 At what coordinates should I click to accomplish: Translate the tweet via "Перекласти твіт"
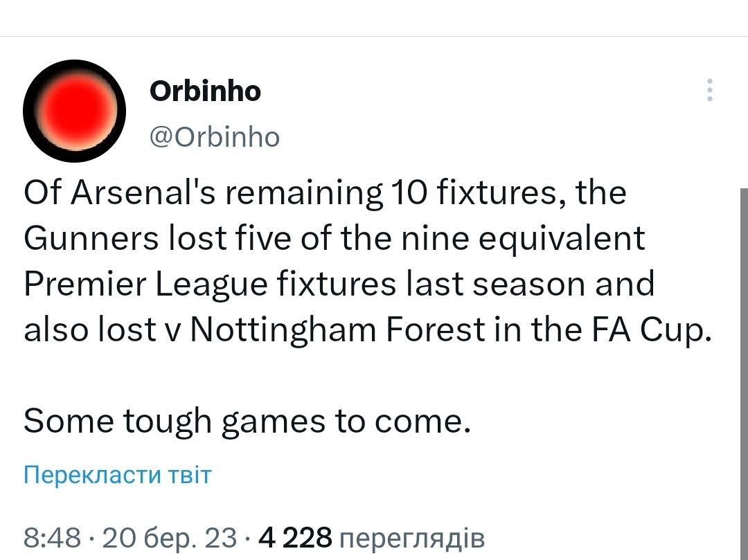(118, 475)
